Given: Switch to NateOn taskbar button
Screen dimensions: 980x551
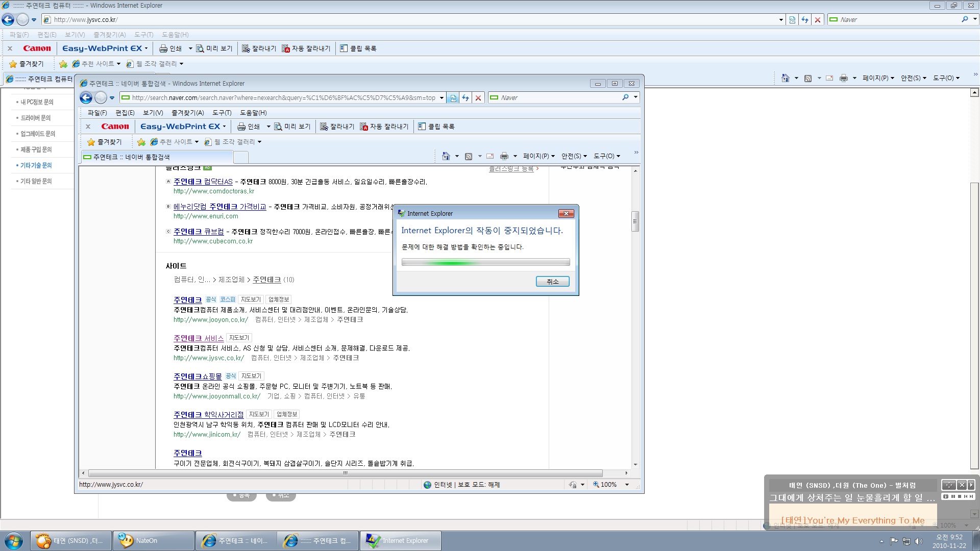Looking at the screenshot, I should click(153, 541).
